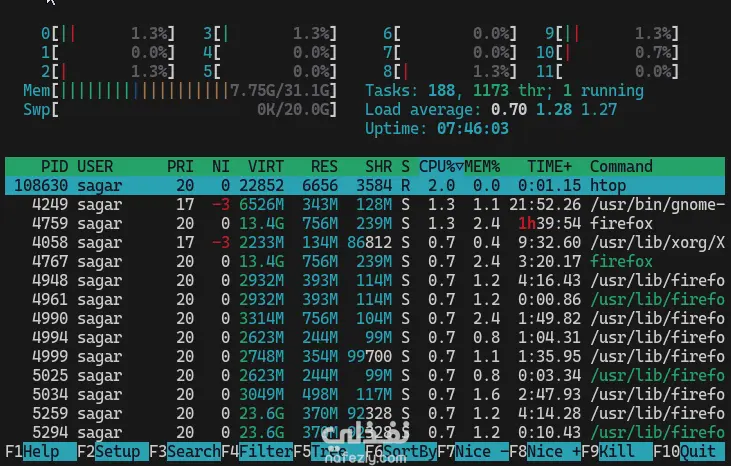Sort by the TIME+ column header
Screen dimensions: 731x466
click(549, 166)
